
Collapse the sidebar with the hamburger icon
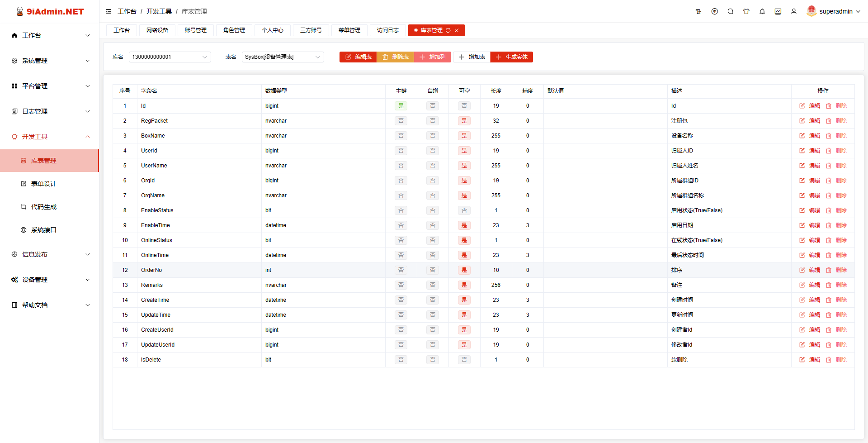108,11
